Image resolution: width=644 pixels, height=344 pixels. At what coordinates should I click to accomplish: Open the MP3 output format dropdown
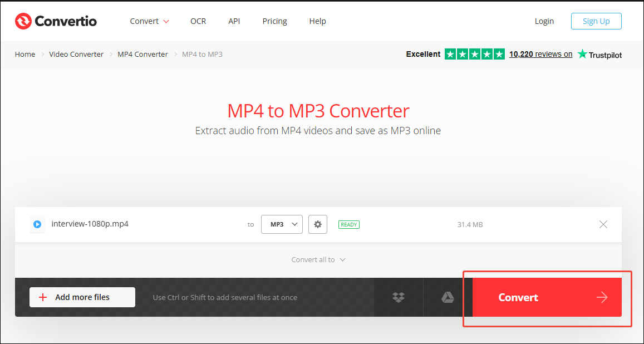click(282, 224)
